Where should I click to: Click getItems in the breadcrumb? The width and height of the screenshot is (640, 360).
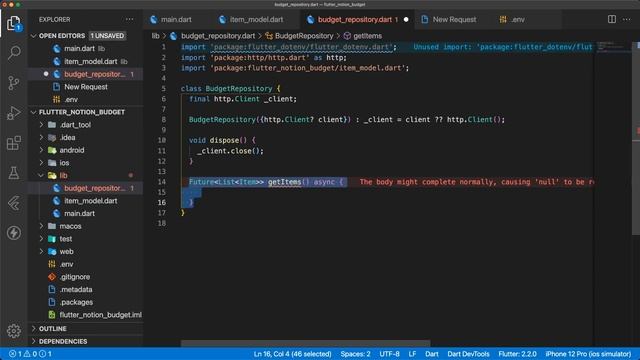pos(363,36)
